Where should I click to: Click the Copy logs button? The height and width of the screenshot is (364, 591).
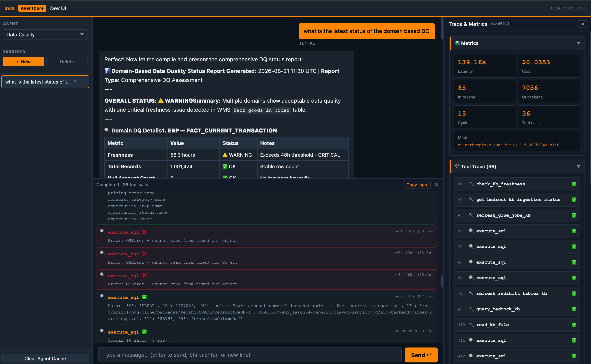click(x=416, y=185)
